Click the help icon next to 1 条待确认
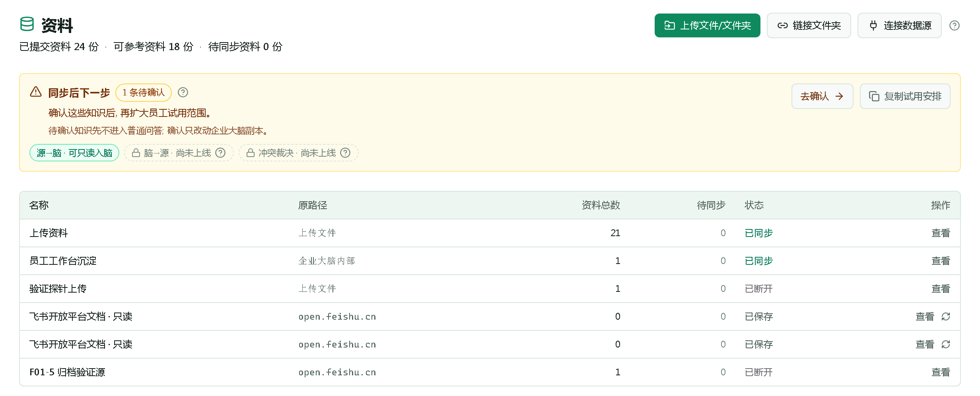This screenshot has height=396, width=980. point(183,92)
